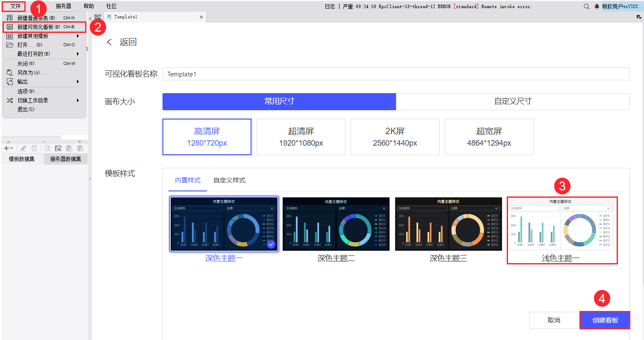Expand the 切换工作目录 submenu
The height and width of the screenshot is (340, 644).
coord(44,100)
